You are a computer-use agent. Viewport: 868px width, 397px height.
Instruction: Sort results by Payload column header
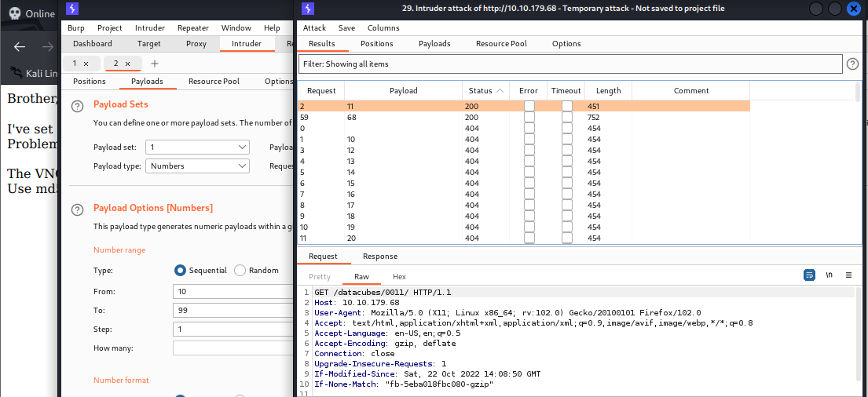coord(404,91)
